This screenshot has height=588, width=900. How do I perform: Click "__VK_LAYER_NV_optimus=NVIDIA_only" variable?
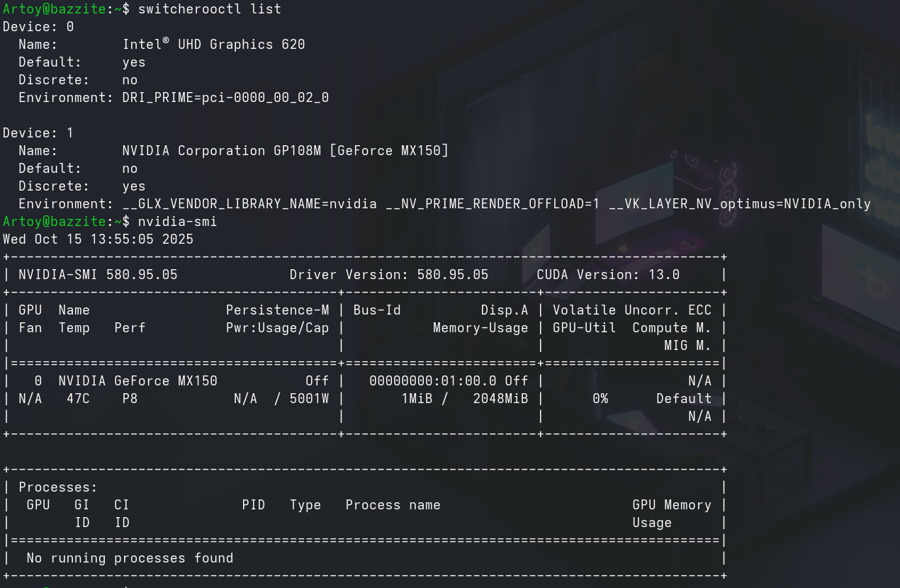tap(739, 204)
